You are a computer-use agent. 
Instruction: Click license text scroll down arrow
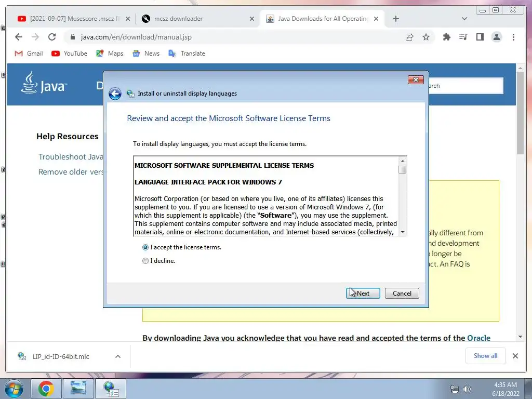click(x=403, y=232)
